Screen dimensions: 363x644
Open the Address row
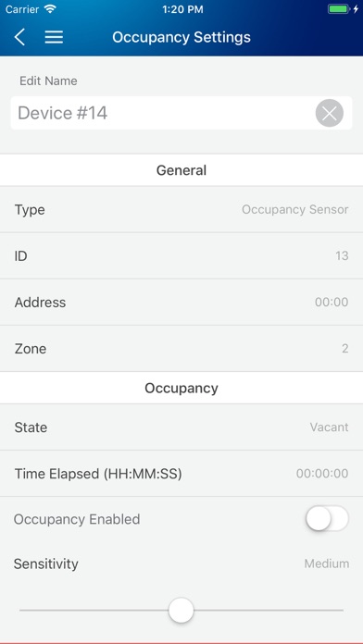click(181, 303)
